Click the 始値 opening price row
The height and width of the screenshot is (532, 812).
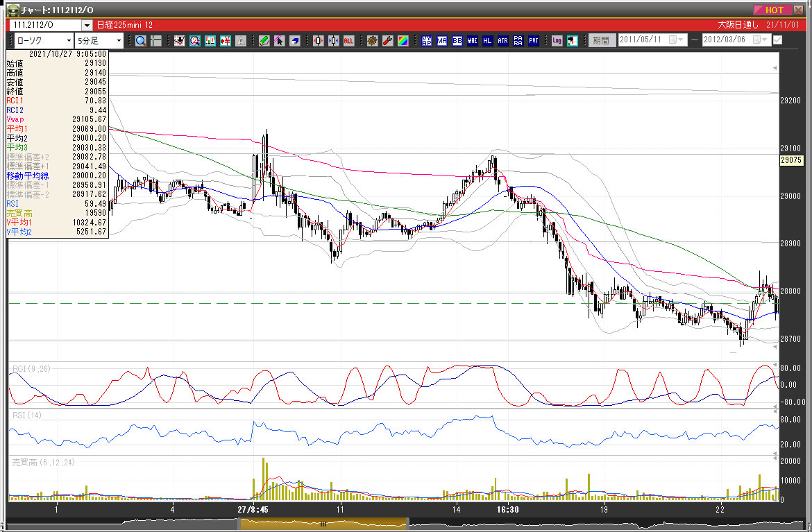pyautogui.click(x=56, y=63)
